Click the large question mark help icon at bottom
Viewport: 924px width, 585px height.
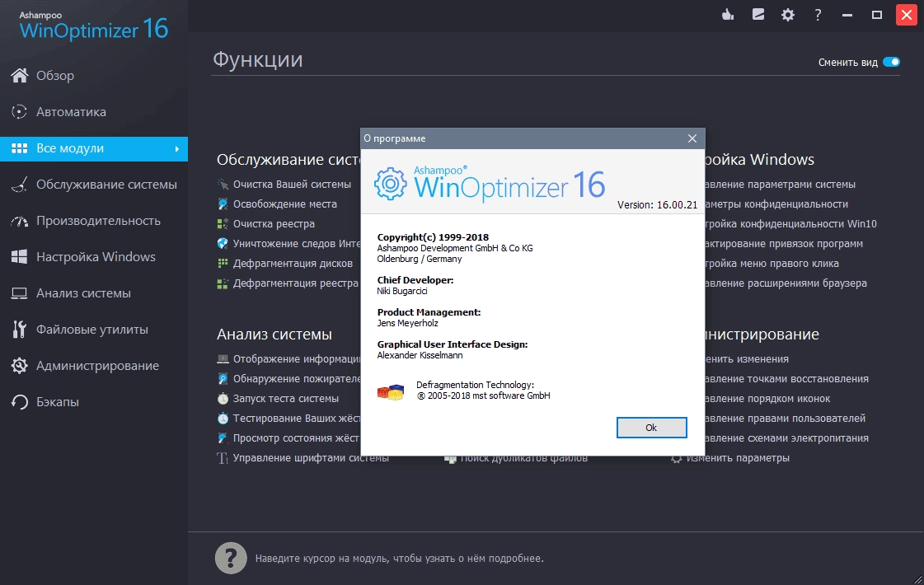pos(231,558)
